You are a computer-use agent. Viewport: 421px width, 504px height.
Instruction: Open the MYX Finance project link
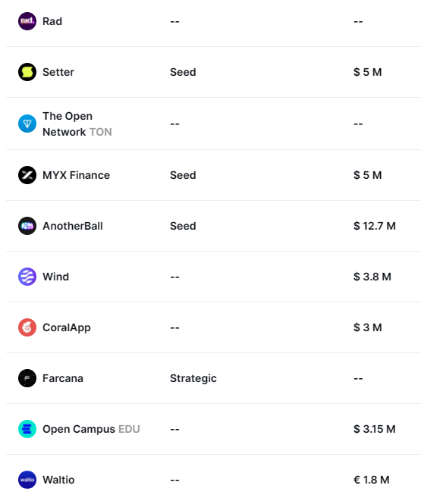[x=76, y=175]
